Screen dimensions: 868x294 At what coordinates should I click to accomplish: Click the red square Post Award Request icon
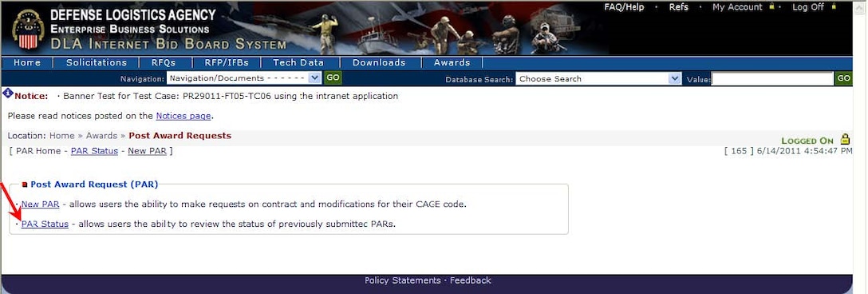(x=25, y=185)
